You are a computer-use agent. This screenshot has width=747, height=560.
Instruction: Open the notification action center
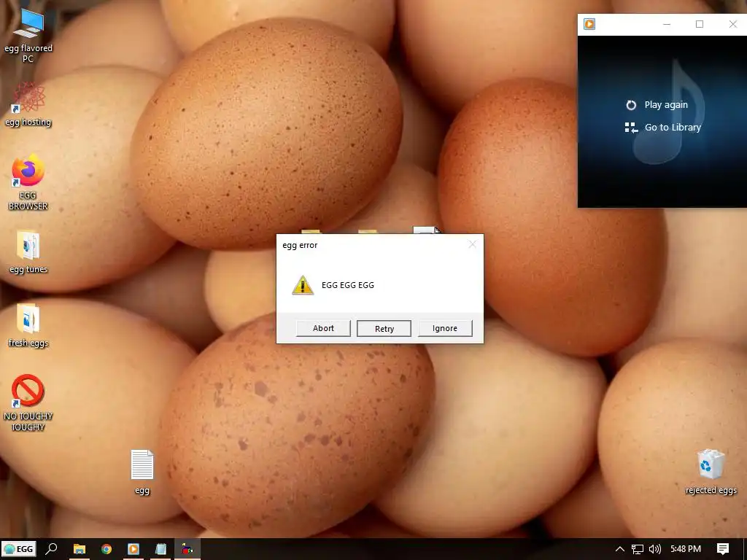pyautogui.click(x=723, y=549)
